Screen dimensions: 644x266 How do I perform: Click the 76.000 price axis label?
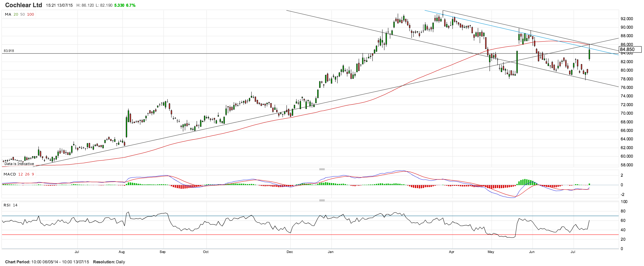click(627, 88)
